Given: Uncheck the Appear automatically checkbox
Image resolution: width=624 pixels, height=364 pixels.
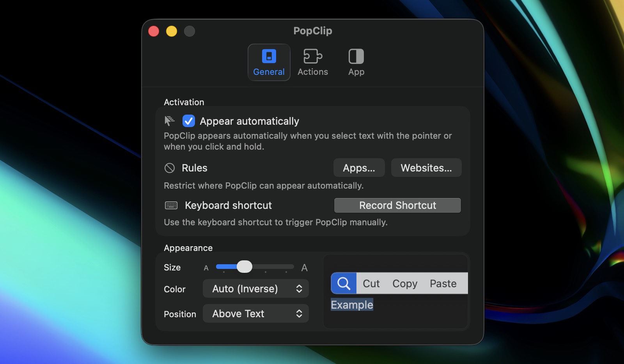Looking at the screenshot, I should click(x=189, y=121).
